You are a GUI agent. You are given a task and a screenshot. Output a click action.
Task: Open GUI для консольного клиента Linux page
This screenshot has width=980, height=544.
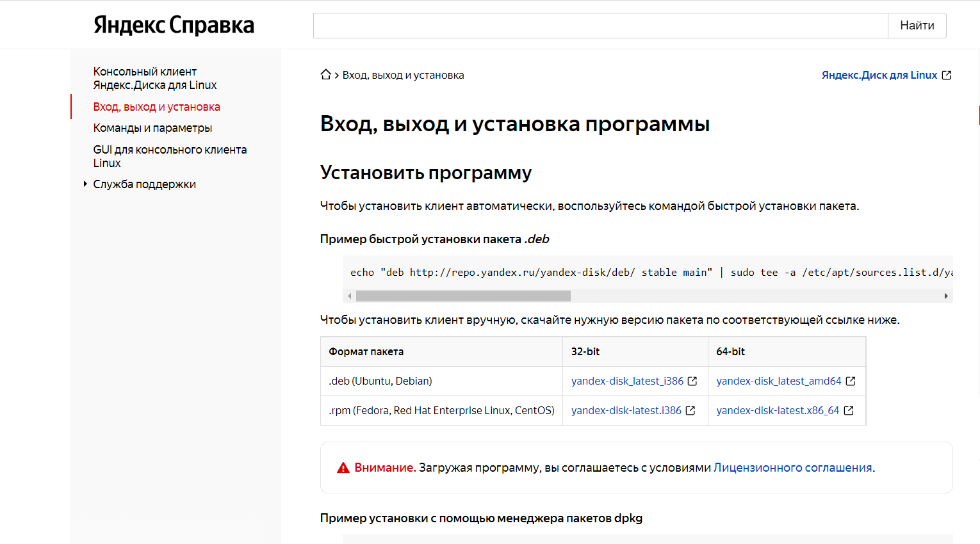pyautogui.click(x=170, y=156)
